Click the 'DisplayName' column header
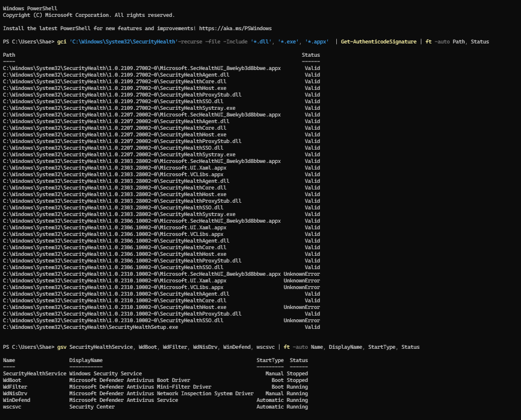This screenshot has width=521, height=420. click(86, 360)
